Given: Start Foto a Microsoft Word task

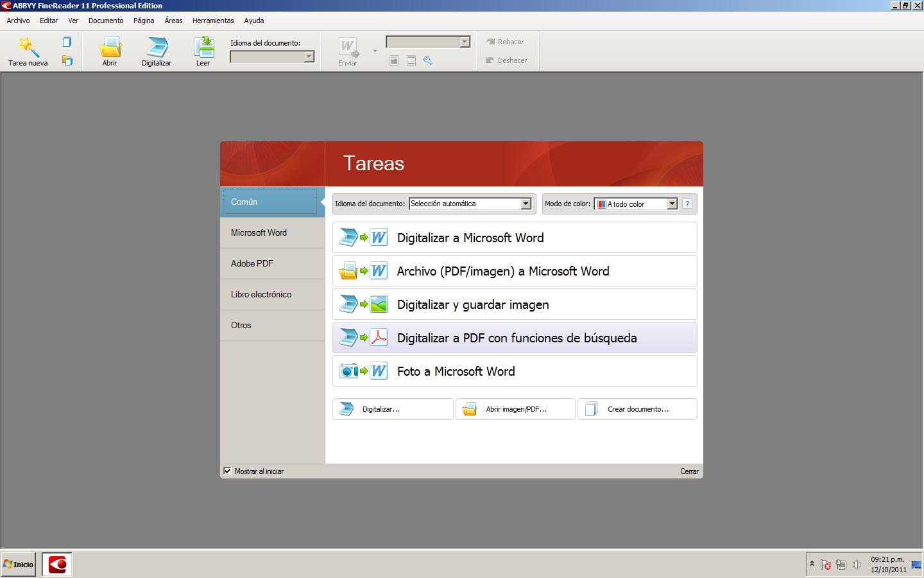Looking at the screenshot, I should 515,371.
